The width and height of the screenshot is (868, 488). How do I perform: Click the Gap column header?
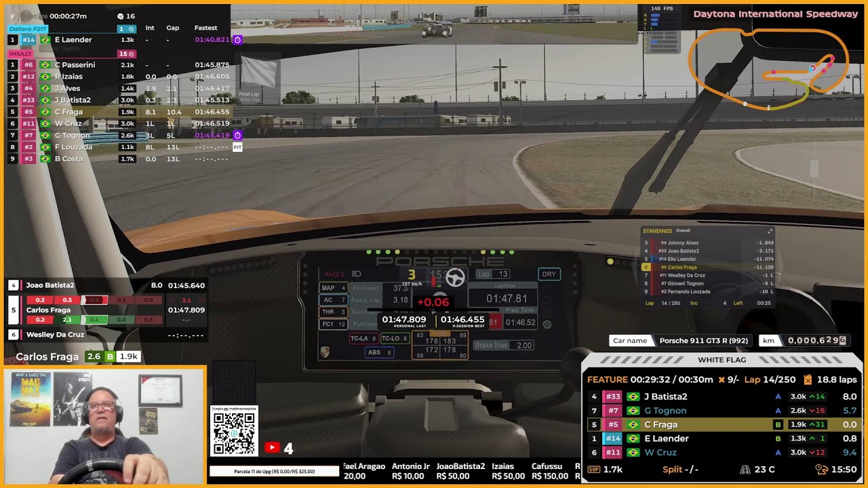pyautogui.click(x=173, y=28)
